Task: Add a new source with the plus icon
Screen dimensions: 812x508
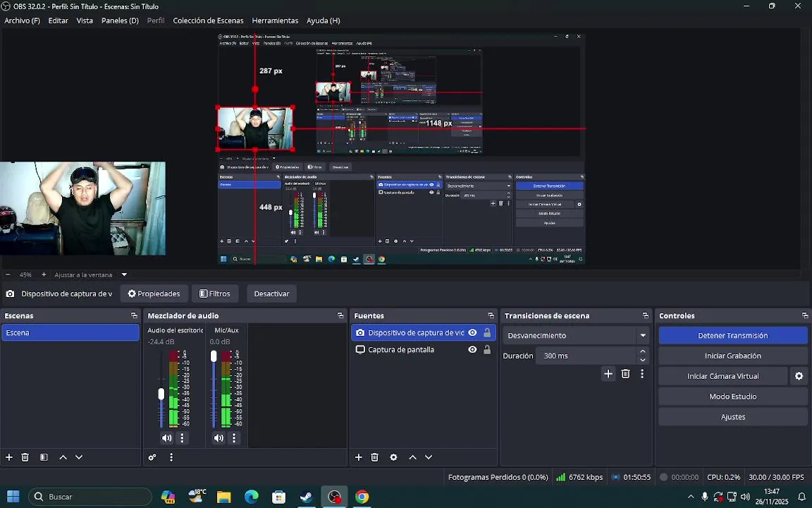Action: coord(358,457)
